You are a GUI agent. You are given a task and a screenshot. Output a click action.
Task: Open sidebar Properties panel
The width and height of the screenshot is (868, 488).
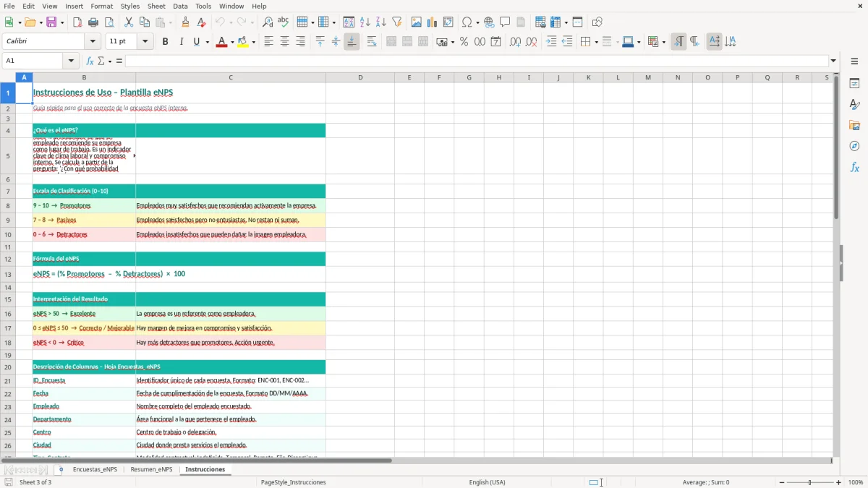tap(854, 83)
